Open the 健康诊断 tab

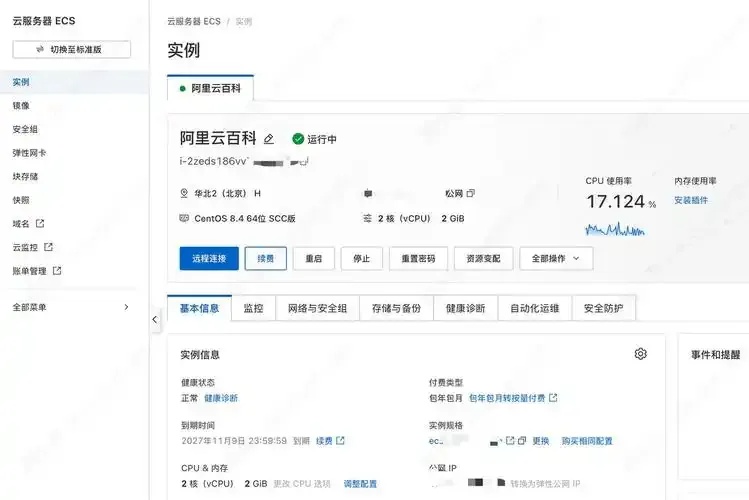466,309
